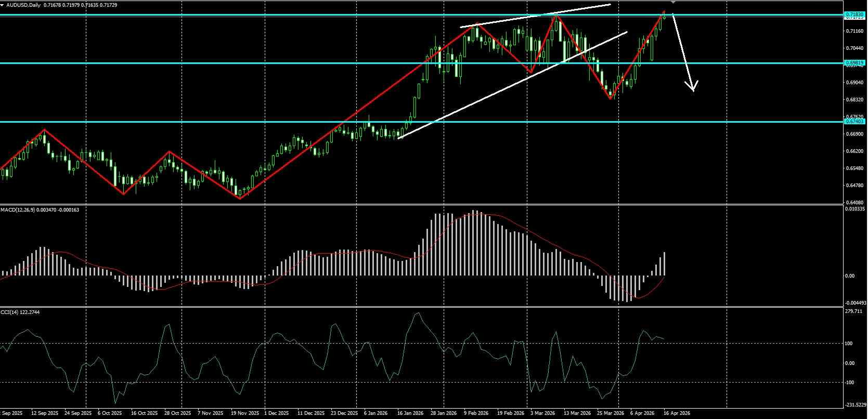Click the 0.69815 cyan price label
Image resolution: width=868 pixels, height=419 pixels.
tap(854, 63)
